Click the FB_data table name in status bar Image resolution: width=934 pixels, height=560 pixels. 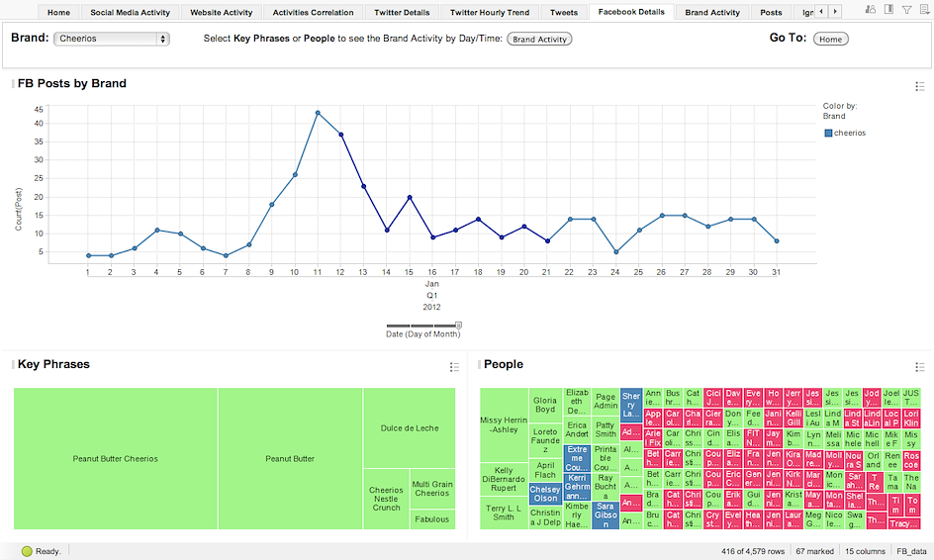[911, 552]
